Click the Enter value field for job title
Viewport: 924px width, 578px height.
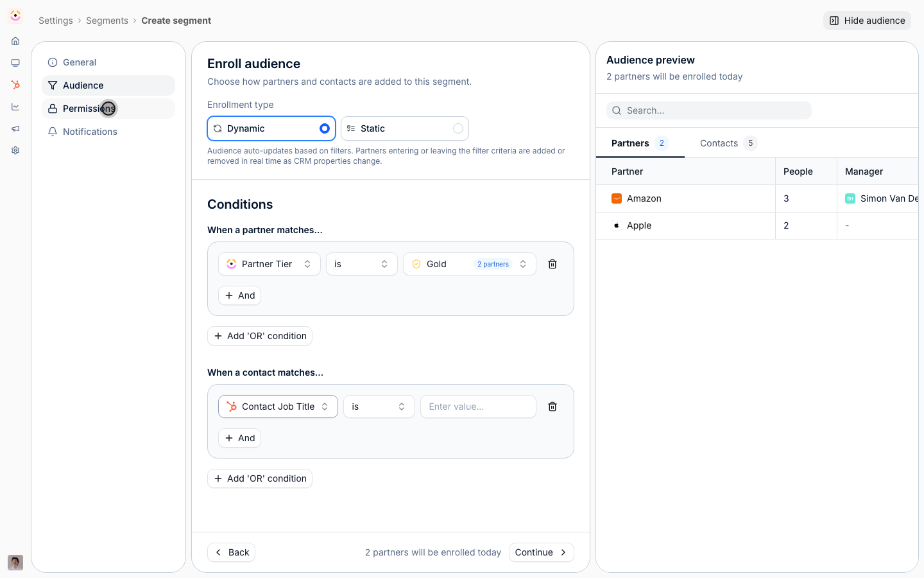click(478, 407)
